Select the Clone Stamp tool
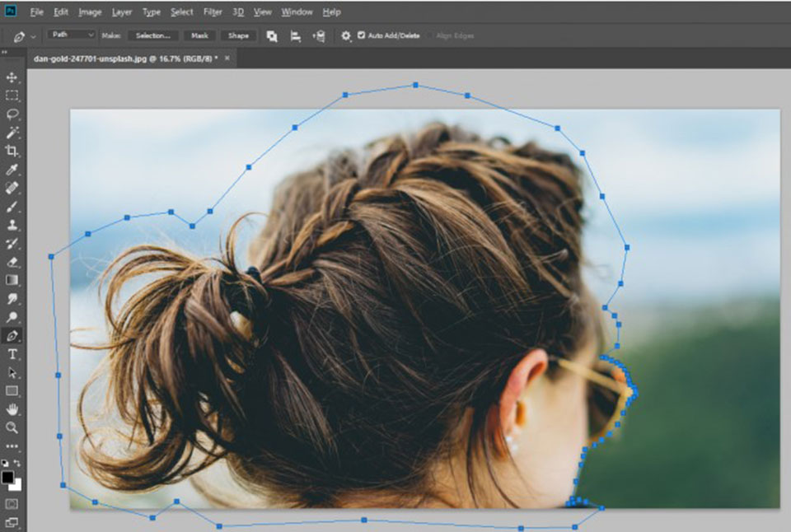Image resolution: width=791 pixels, height=532 pixels. (12, 225)
